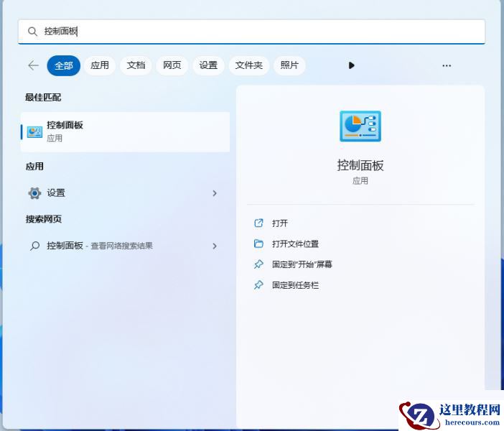The width and height of the screenshot is (504, 431).
Task: Click the 设置 gear icon
Action: (34, 193)
